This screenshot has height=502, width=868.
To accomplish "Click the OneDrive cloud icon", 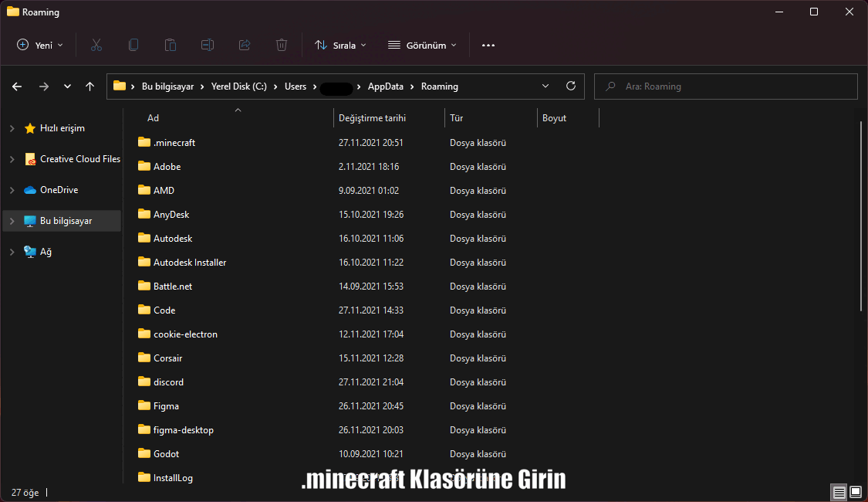I will (30, 190).
